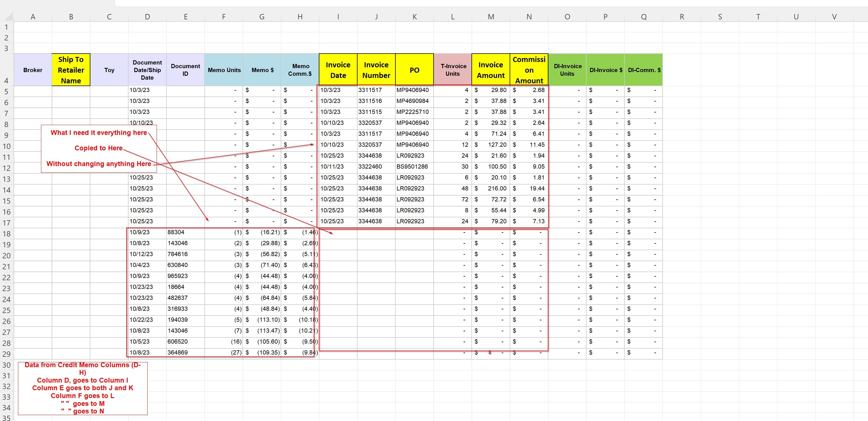Select row 18 header
Image resolution: width=868 pixels, height=421 pixels.
click(6, 234)
